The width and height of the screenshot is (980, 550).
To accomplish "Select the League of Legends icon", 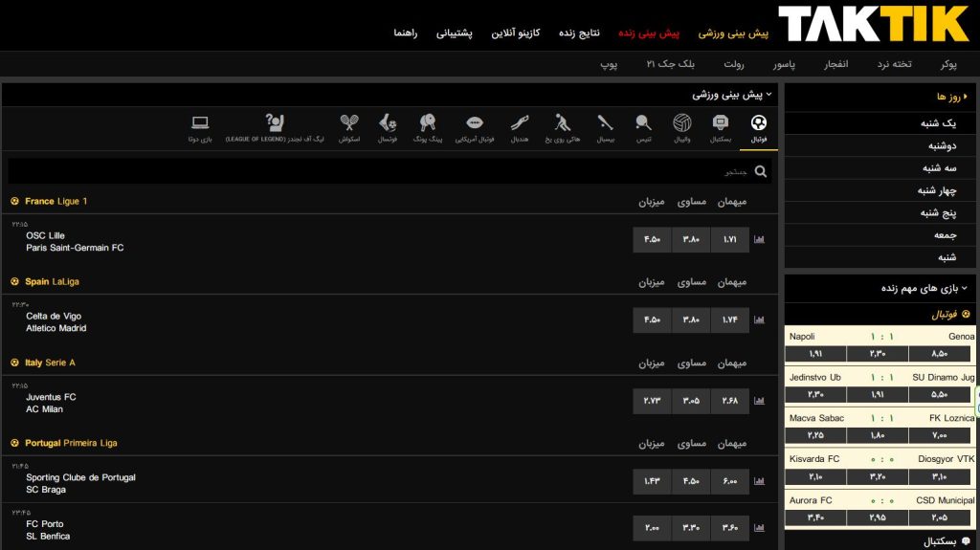I will coord(275,122).
